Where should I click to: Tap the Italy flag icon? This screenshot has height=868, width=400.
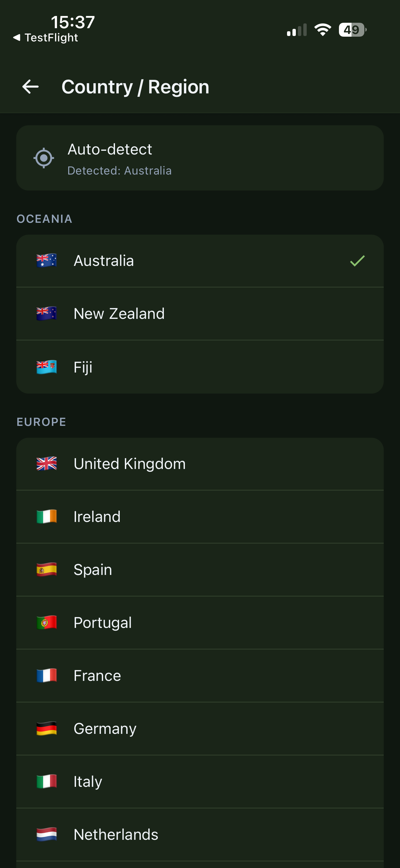point(46,782)
